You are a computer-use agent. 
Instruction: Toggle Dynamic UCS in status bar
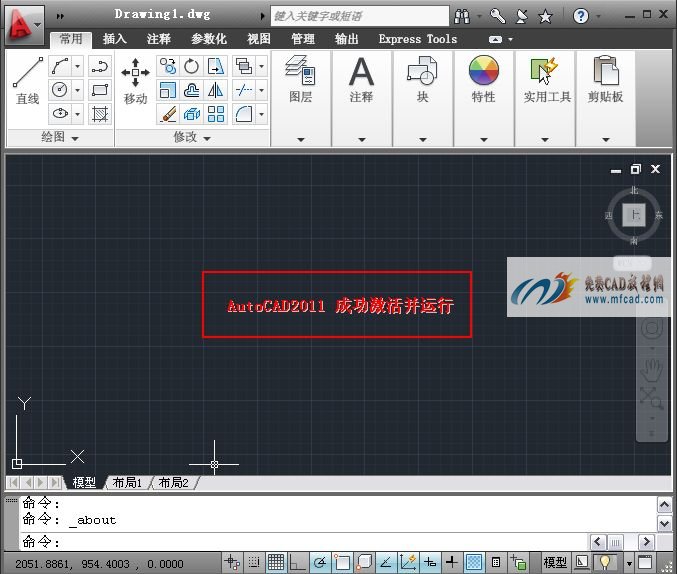coord(408,562)
